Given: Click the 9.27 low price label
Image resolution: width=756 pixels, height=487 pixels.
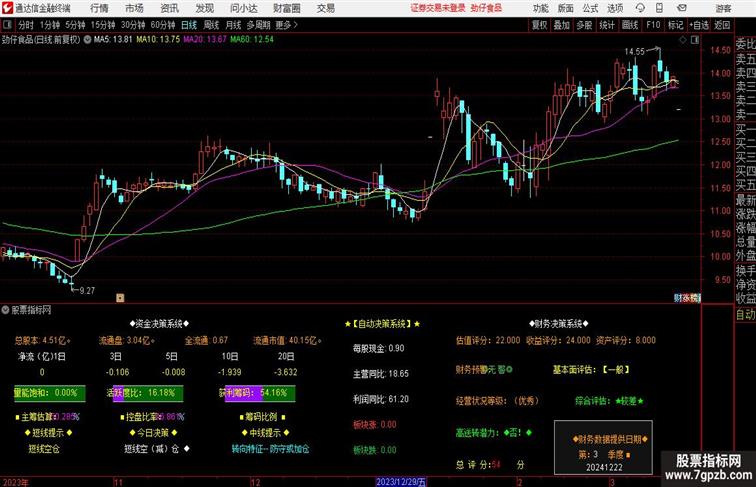Looking at the screenshot, I should (x=87, y=291).
